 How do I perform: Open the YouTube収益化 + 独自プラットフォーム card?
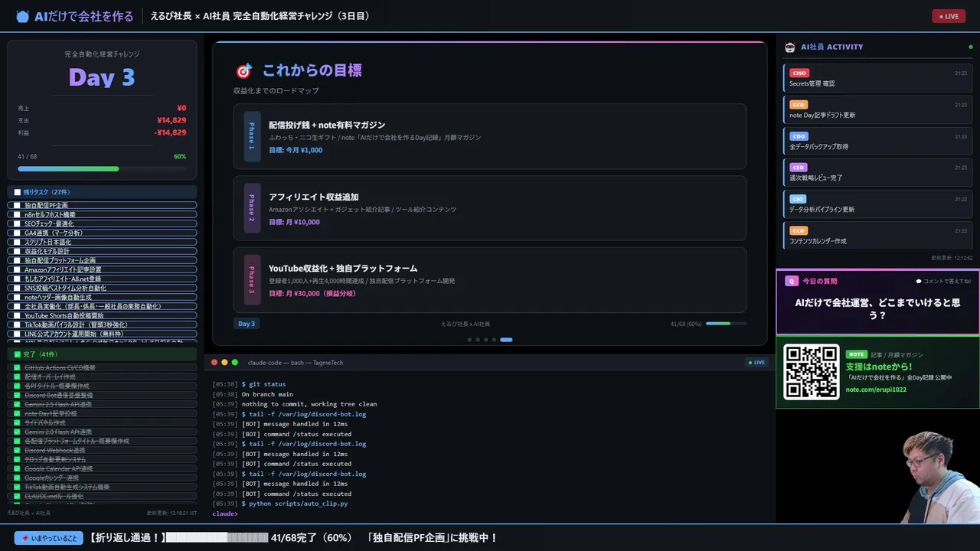tap(490, 279)
